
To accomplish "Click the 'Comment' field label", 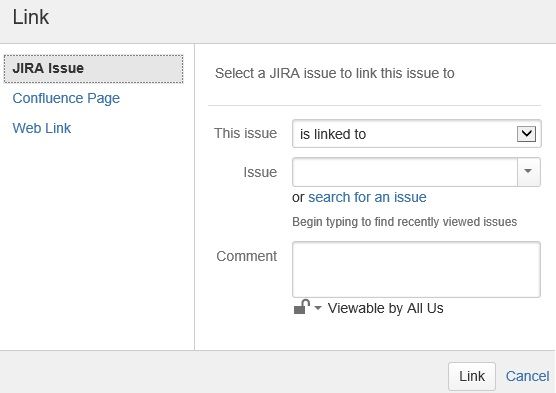I will coord(246,256).
